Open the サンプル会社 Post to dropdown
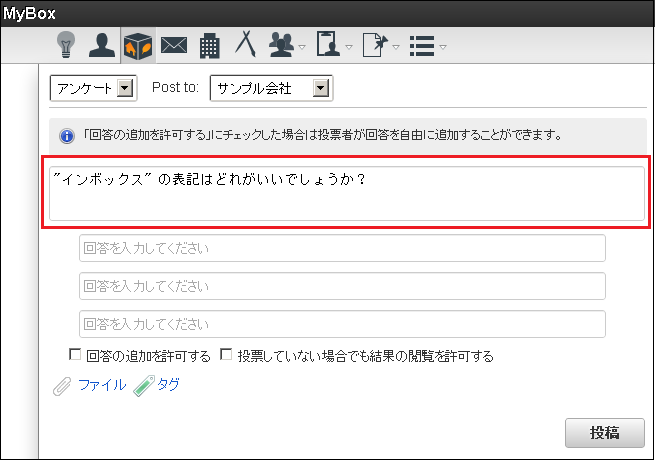This screenshot has width=655, height=463. pyautogui.click(x=272, y=88)
